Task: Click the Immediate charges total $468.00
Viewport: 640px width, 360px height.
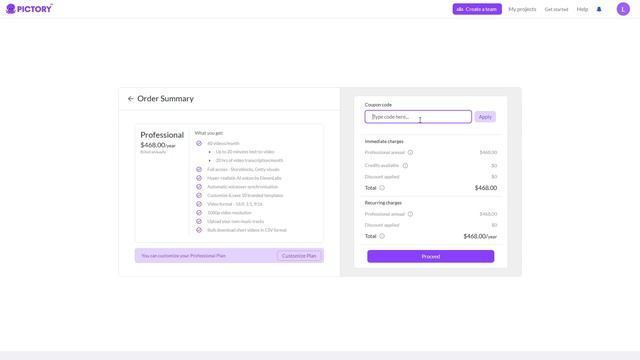Action: click(x=486, y=188)
